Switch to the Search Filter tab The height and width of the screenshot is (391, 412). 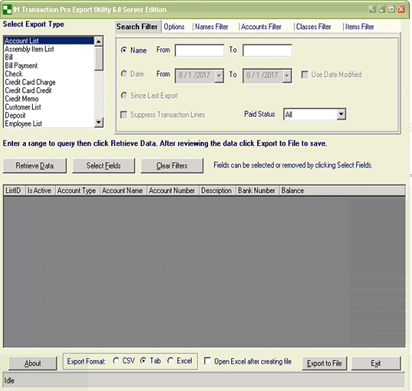[x=137, y=27]
